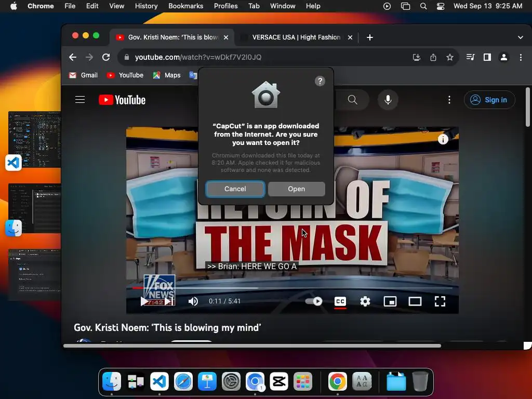The width and height of the screenshot is (532, 399).
Task: Show video info card icon
Action: (x=443, y=139)
